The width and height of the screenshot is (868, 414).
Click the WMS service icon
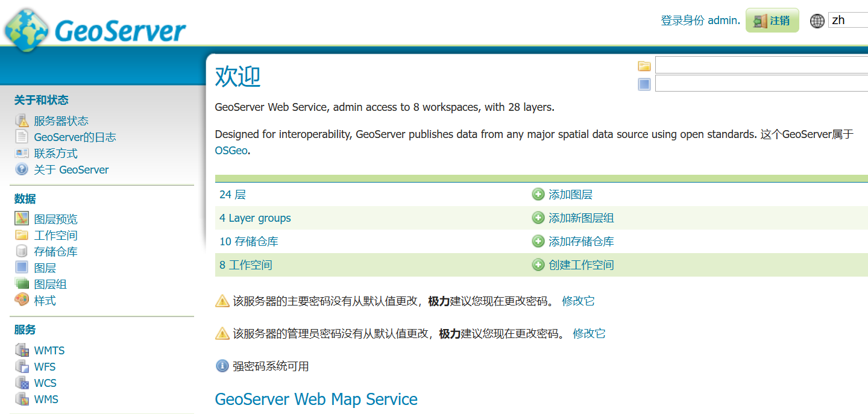pyautogui.click(x=22, y=399)
